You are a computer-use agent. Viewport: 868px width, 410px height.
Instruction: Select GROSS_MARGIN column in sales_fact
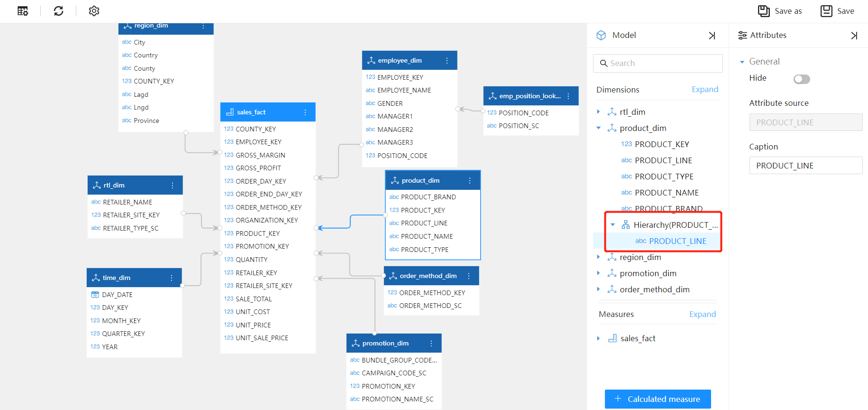(x=260, y=155)
